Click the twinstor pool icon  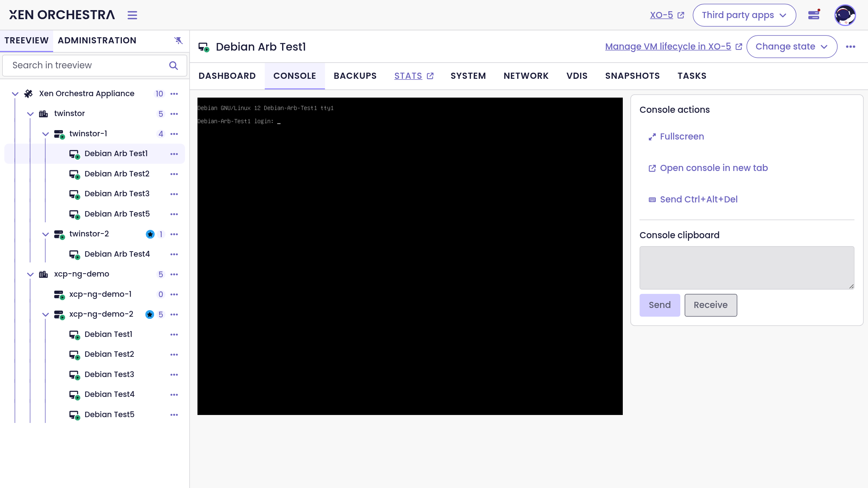(x=43, y=114)
